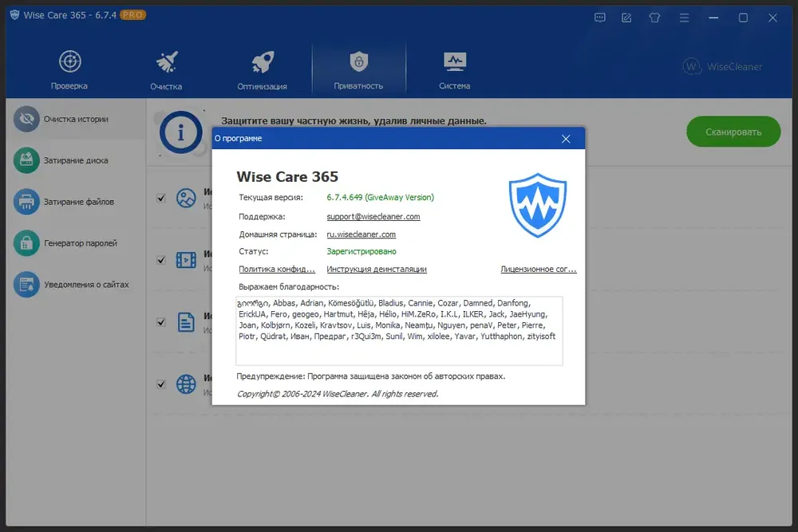
Task: Click the edit note icon in title bar
Action: tap(626, 18)
